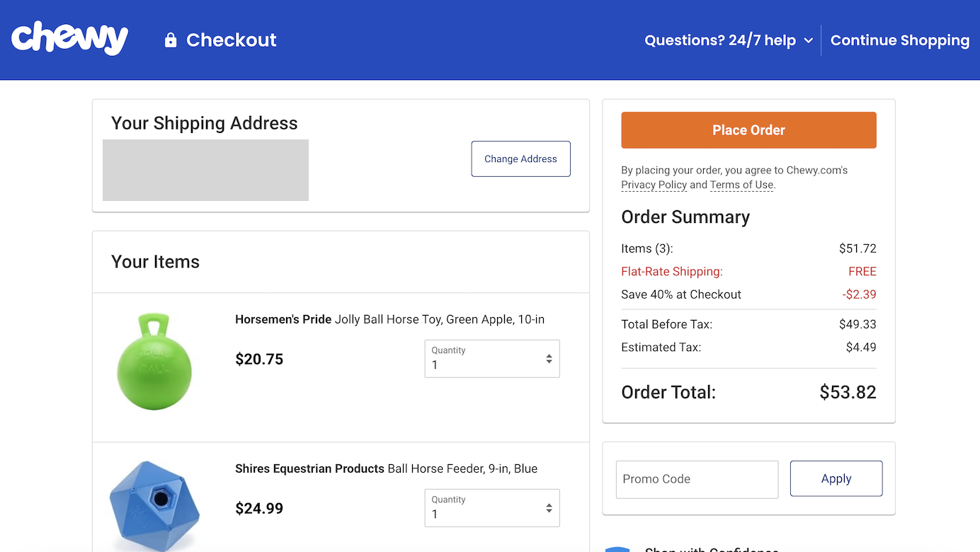The height and width of the screenshot is (552, 980).
Task: Decrease Ball Horse Feeder quantity with the stepper
Action: click(x=549, y=512)
